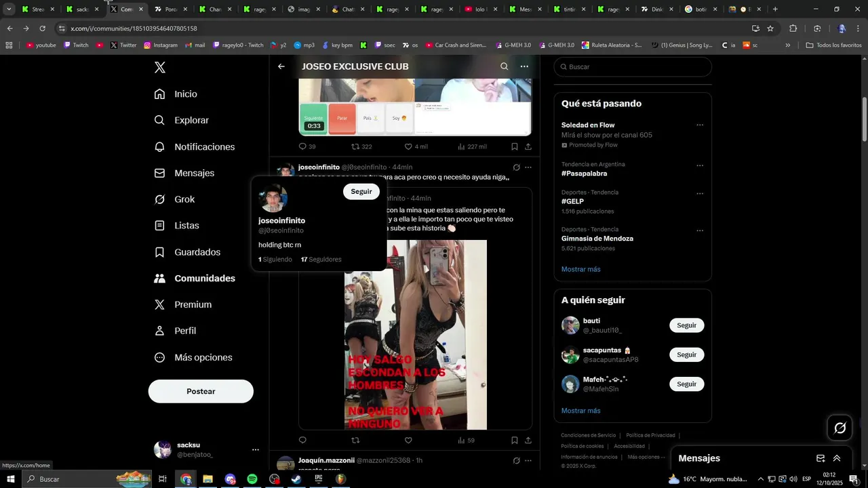Open the Twitch bookmark

[x=76, y=45]
